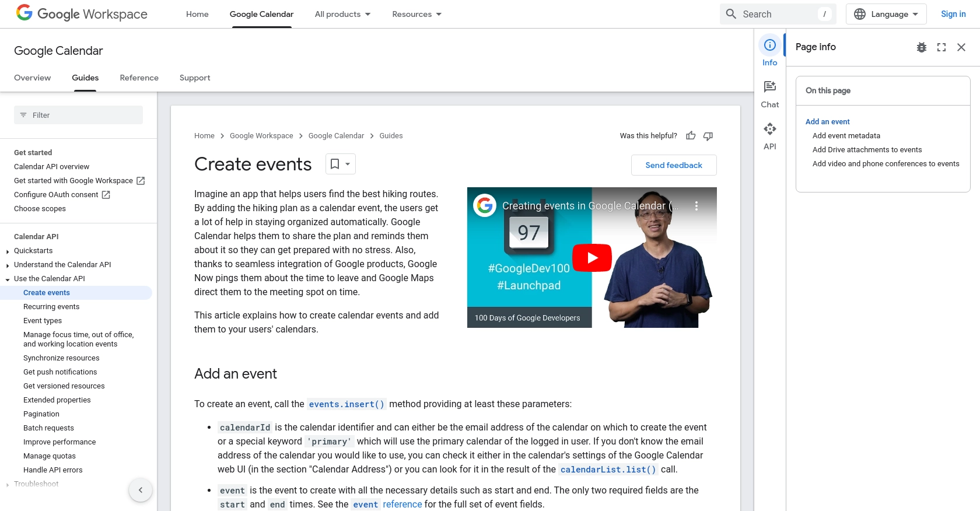The width and height of the screenshot is (980, 511).
Task: Click the globe Language icon
Action: point(859,14)
